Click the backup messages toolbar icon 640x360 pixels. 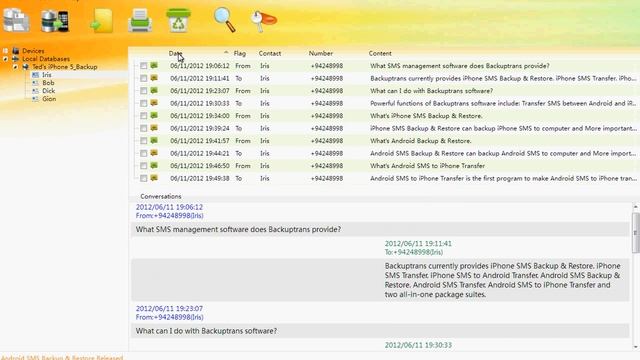tap(16, 20)
